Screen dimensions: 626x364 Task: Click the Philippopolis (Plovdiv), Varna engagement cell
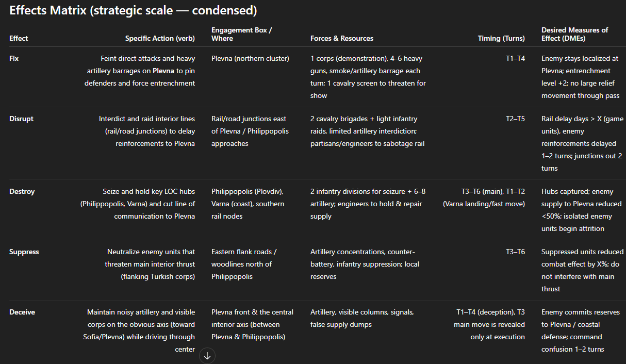coord(249,204)
